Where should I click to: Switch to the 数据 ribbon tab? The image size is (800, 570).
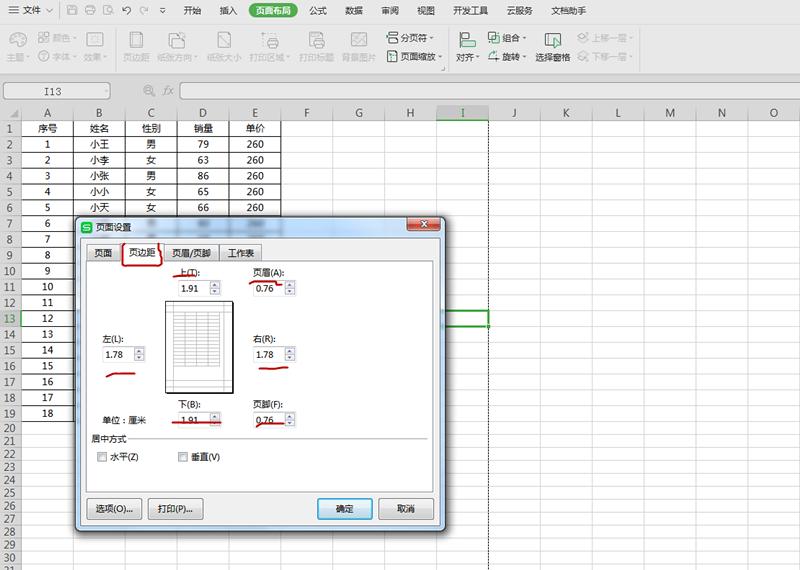[354, 10]
